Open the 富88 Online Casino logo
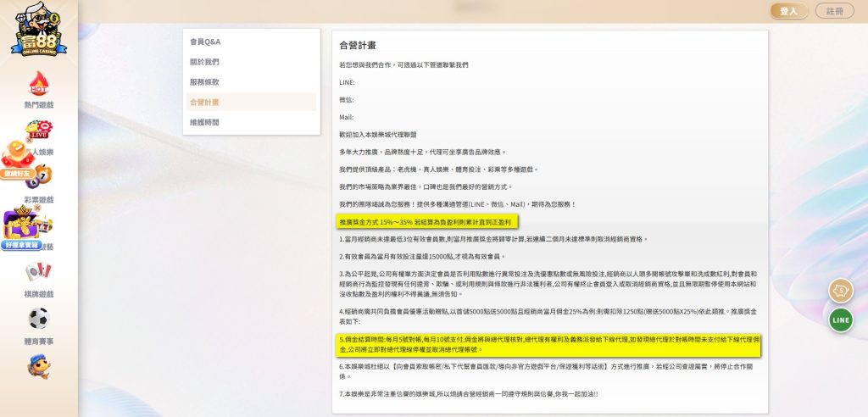Image resolution: width=868 pixels, height=417 pixels. tap(39, 29)
